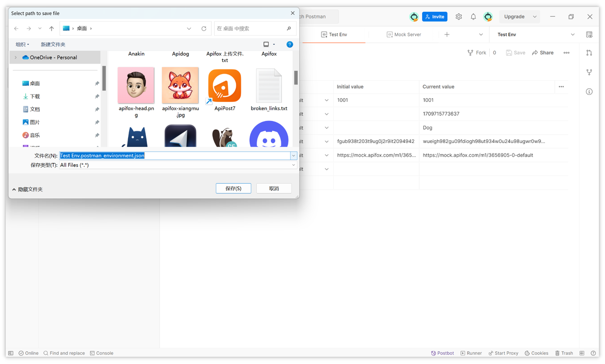The image size is (605, 364).
Task: Close the save file dialog
Action: [x=293, y=13]
